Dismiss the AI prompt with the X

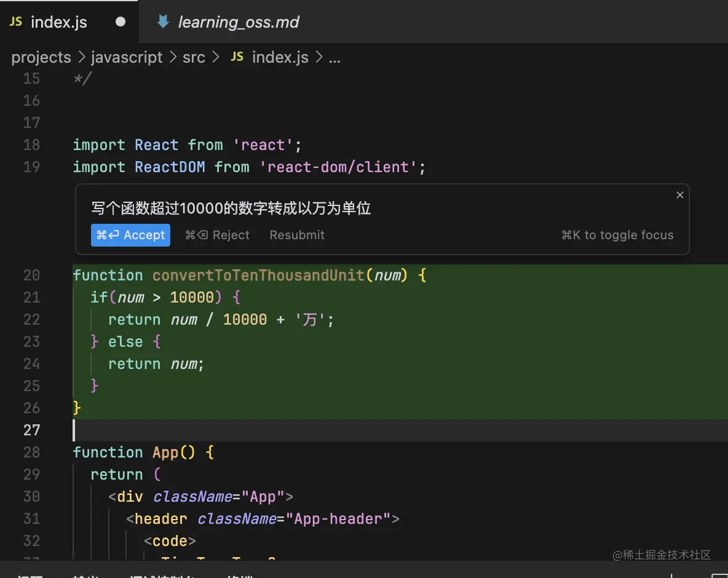point(680,195)
